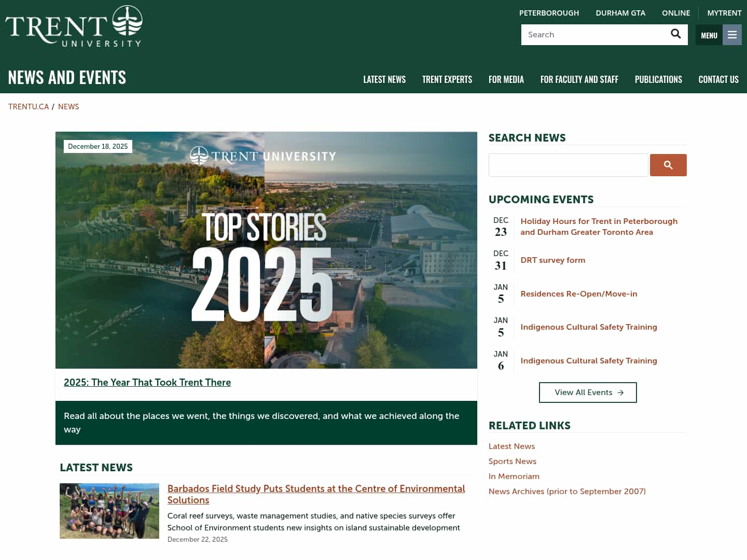
Task: Click the Barbados students photo thumbnail
Action: pos(109,511)
